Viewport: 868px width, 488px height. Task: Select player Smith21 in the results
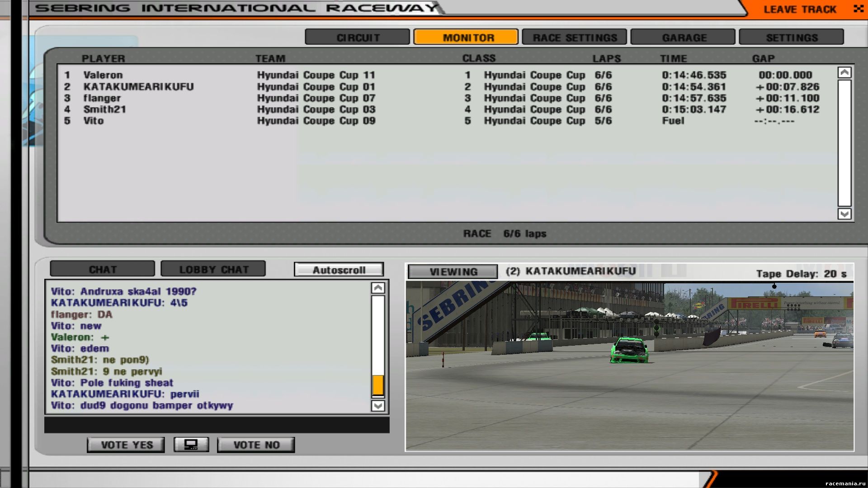point(104,109)
